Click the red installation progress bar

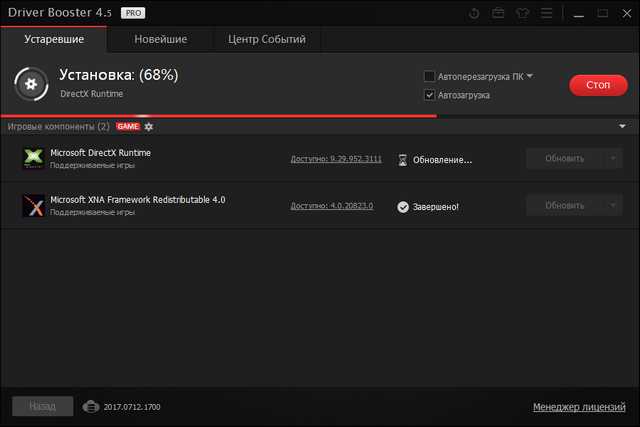click(x=219, y=116)
